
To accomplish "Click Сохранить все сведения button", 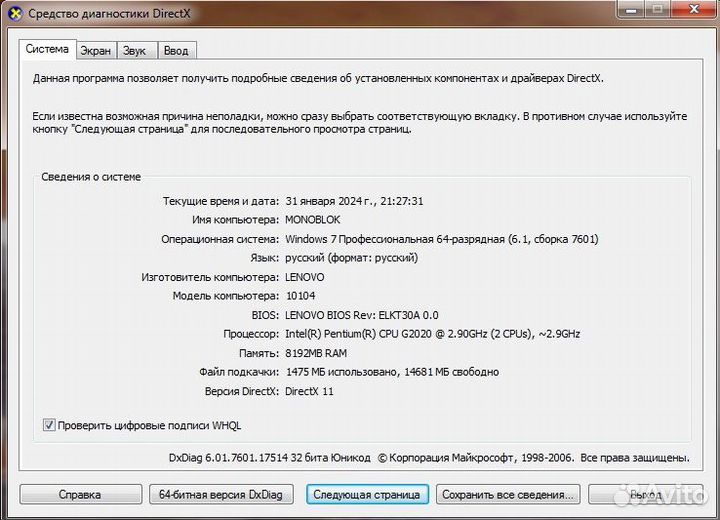I will tap(508, 494).
